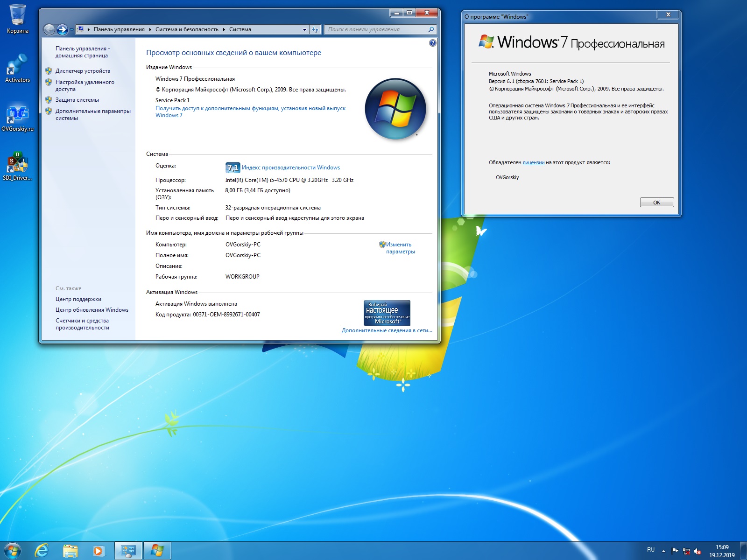Open 'Диспетчер устройств' in the sidebar

click(x=83, y=71)
